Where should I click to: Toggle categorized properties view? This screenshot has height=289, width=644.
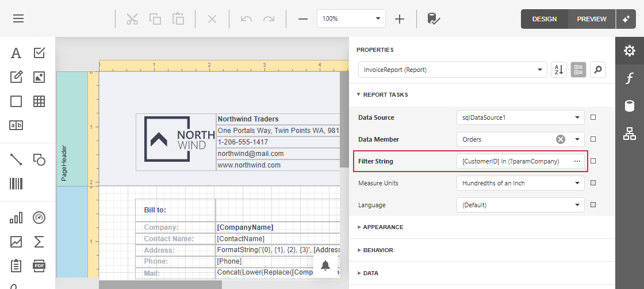578,70
